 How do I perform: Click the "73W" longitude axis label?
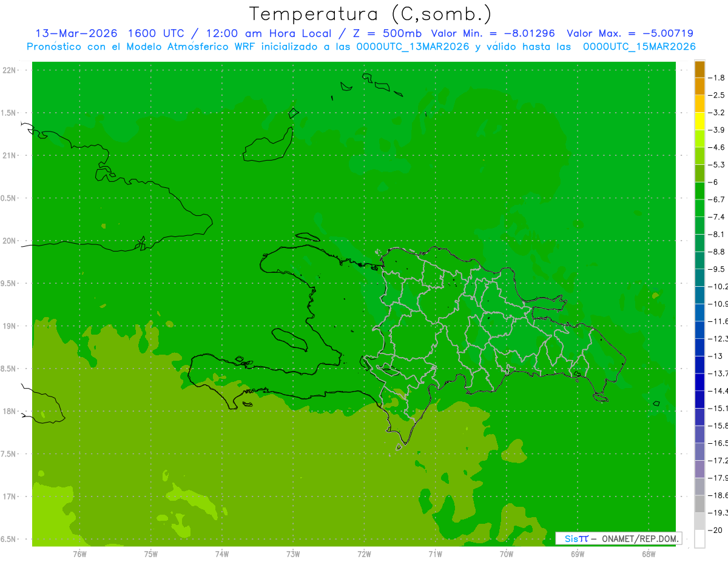tap(293, 553)
